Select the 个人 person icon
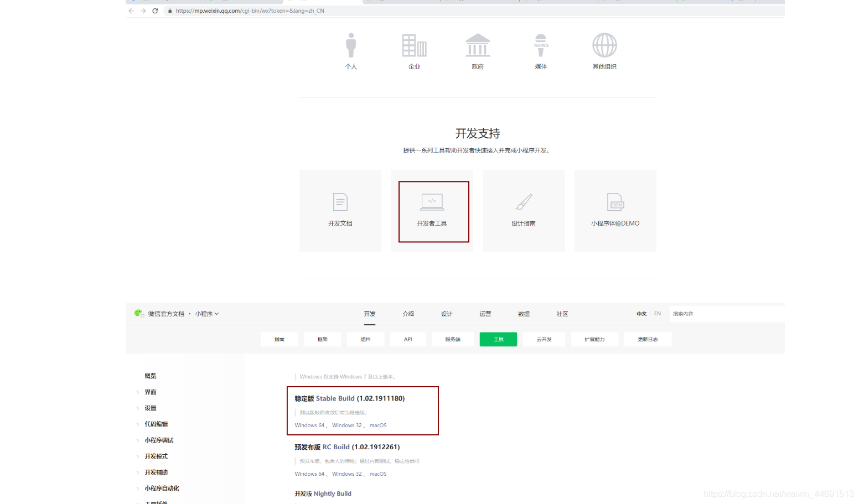The image size is (859, 504). [351, 45]
